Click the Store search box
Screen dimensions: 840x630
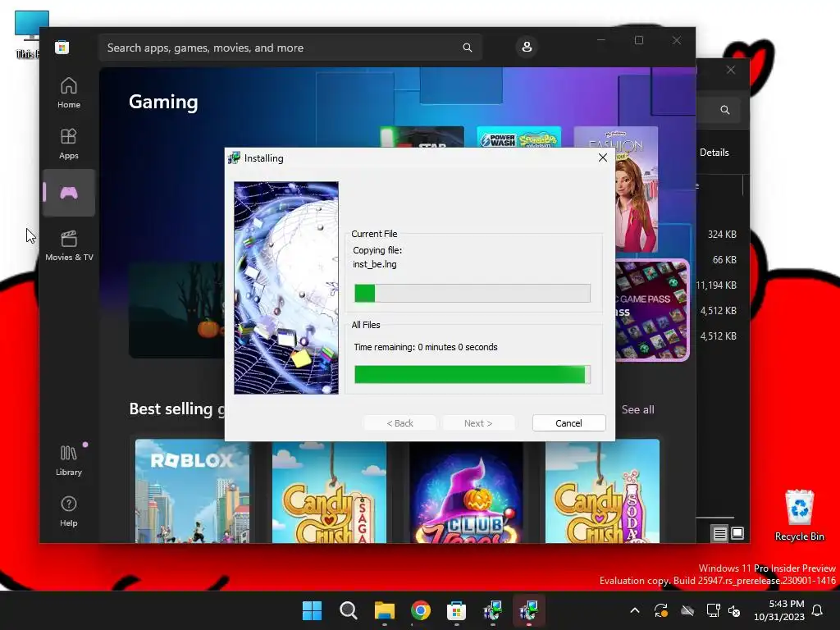pyautogui.click(x=290, y=48)
